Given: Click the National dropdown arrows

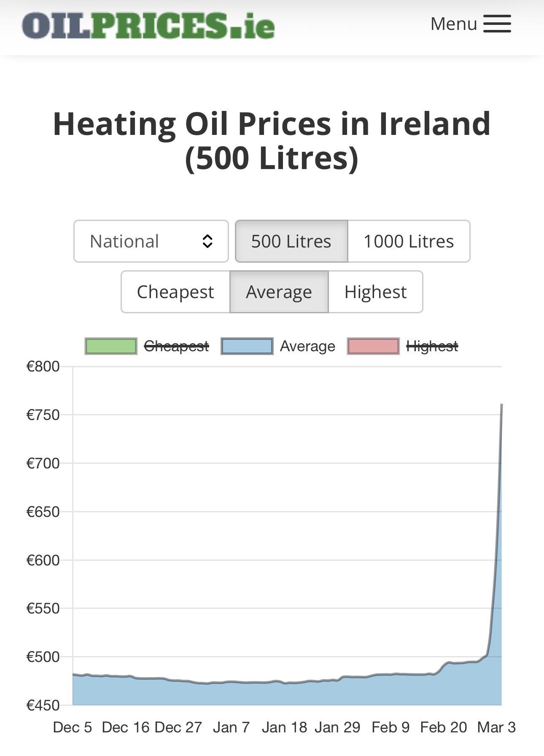Looking at the screenshot, I should (x=207, y=241).
